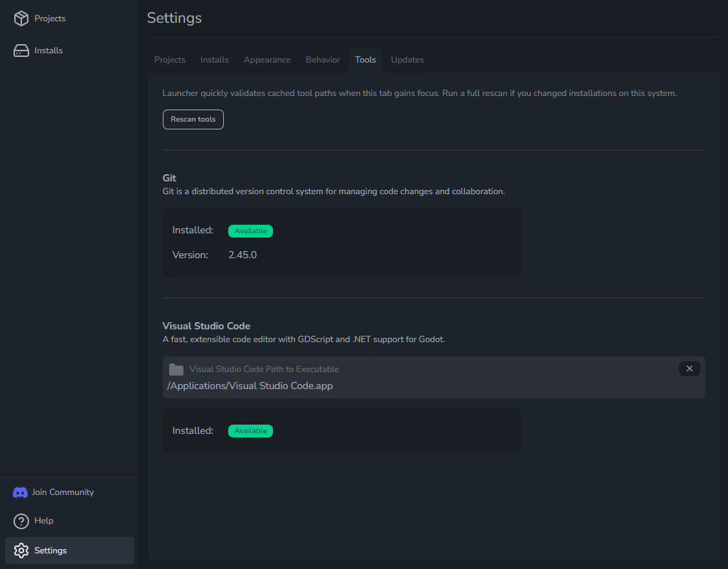728x569 pixels.
Task: Open Installs label in the sidebar
Action: 48,50
